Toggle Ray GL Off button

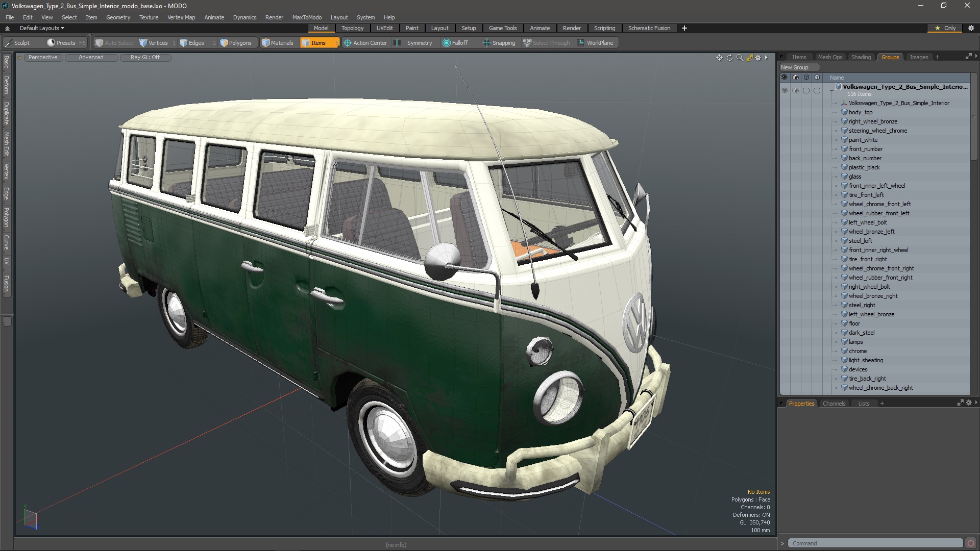click(145, 57)
